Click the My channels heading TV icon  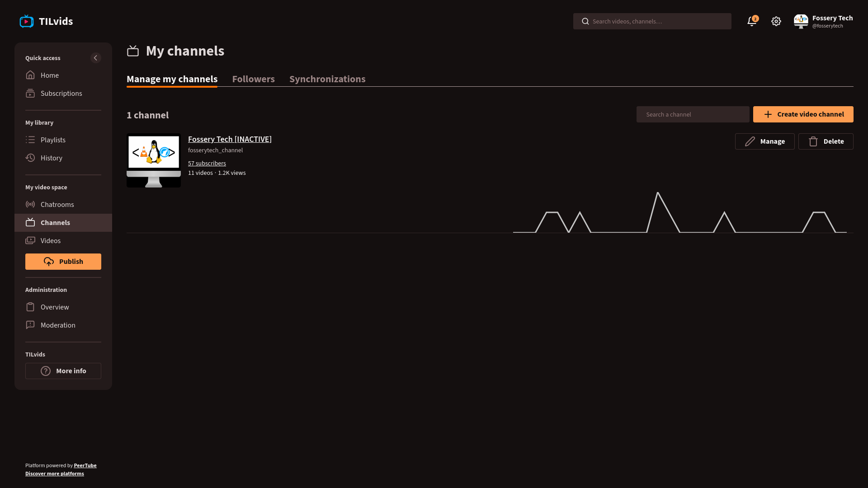133,51
